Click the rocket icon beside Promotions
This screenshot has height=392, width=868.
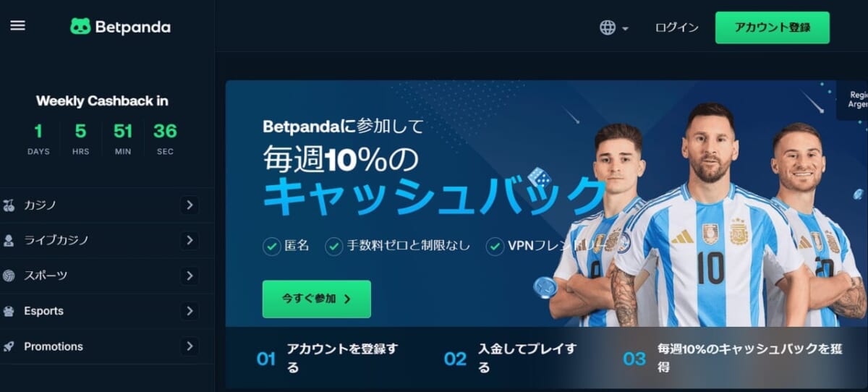[9, 346]
